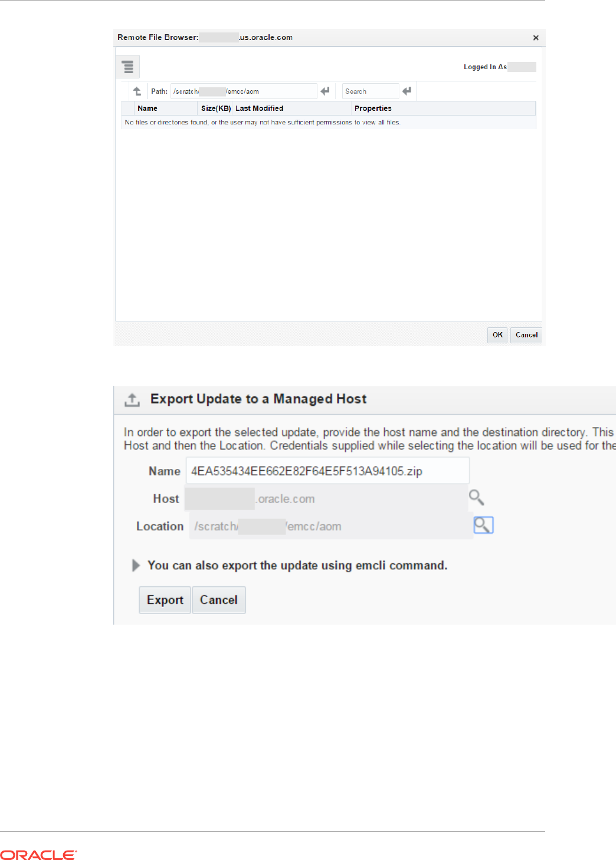Click the Export button

(x=165, y=600)
